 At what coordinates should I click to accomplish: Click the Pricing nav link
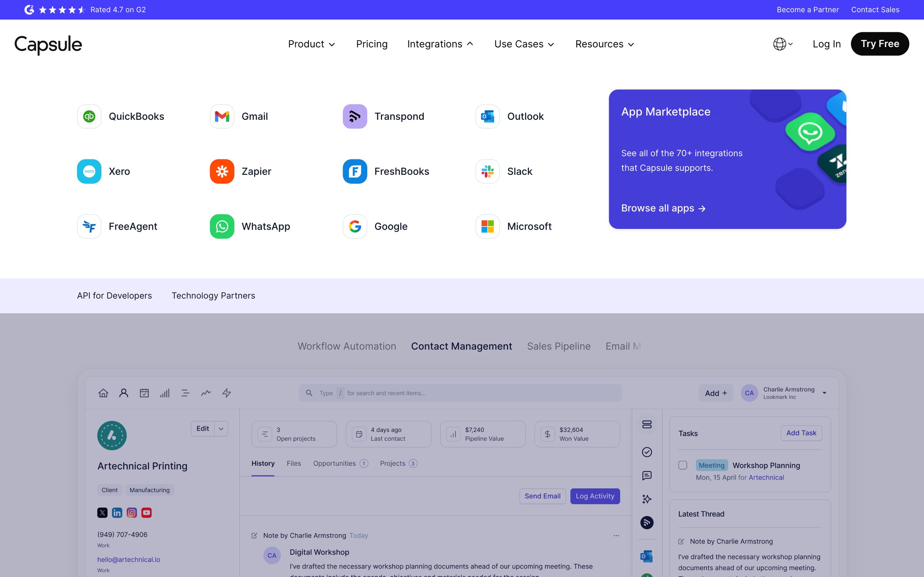coord(372,44)
